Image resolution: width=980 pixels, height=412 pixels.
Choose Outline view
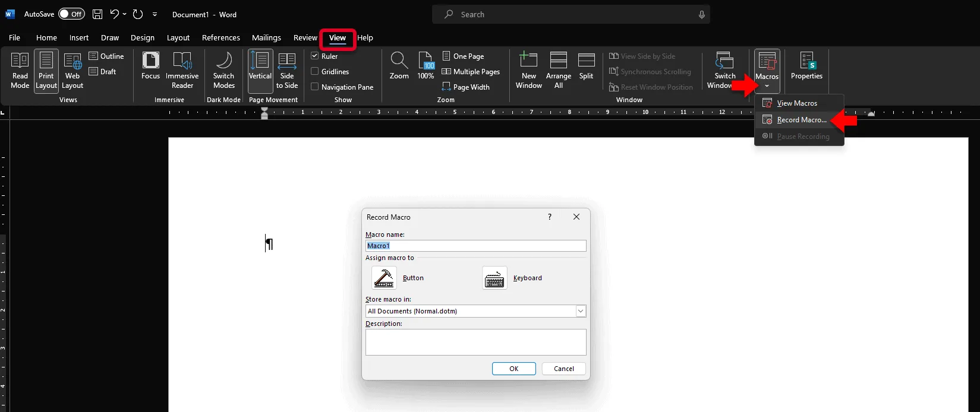[x=106, y=56]
